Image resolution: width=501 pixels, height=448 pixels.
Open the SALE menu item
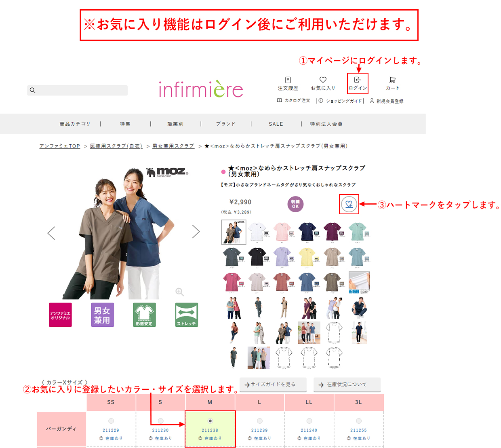point(276,124)
